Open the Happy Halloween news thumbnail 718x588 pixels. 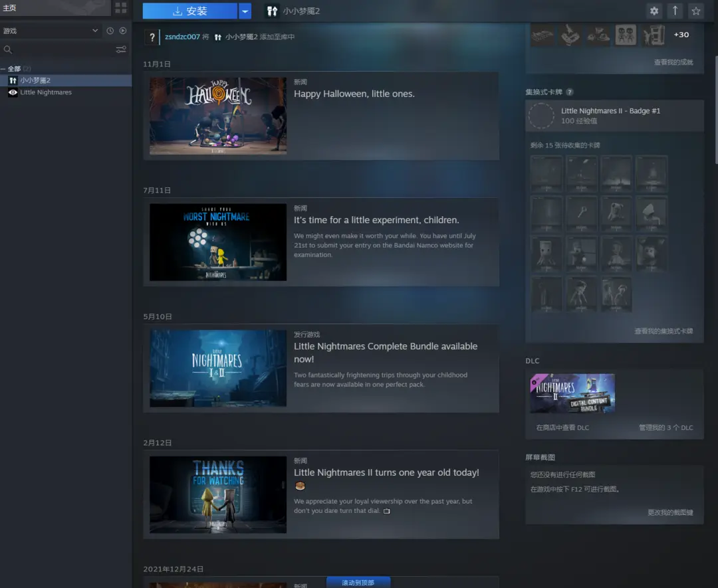(x=218, y=116)
